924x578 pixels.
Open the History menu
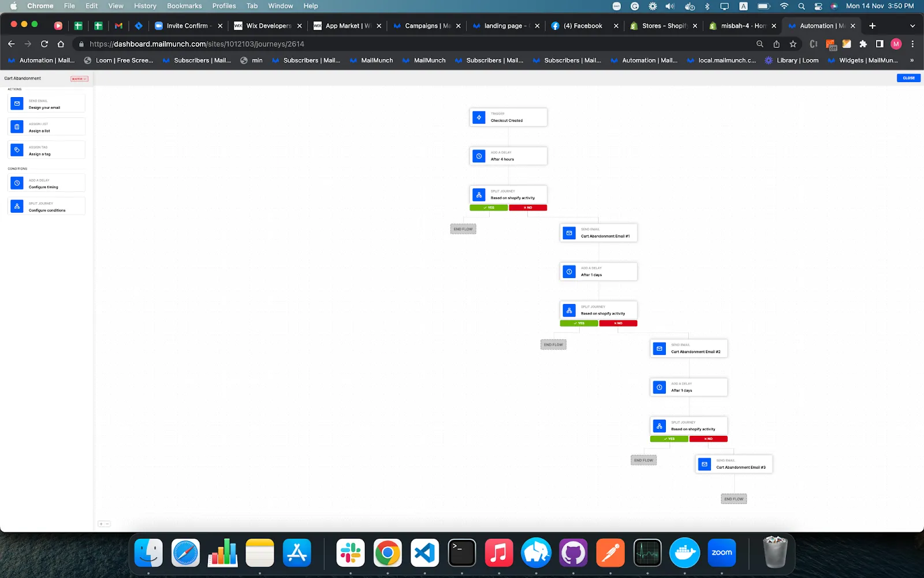(145, 6)
